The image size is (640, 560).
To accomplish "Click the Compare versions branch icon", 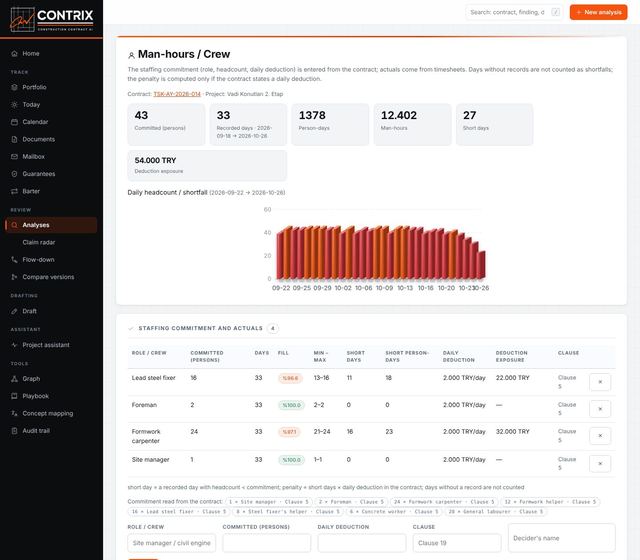I will 14,277.
